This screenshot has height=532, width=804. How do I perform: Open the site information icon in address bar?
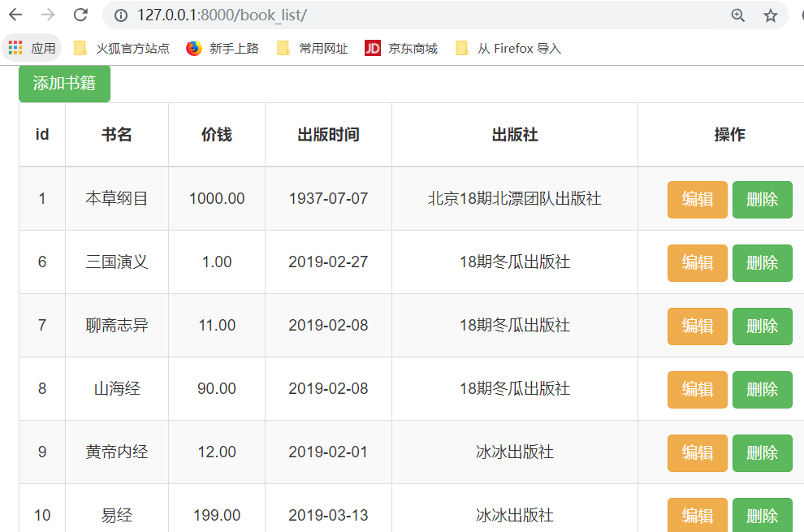(x=121, y=15)
